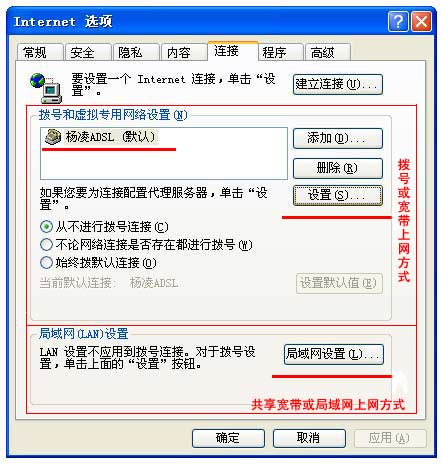This screenshot has width=441, height=467.
Task: Select the 杨凌ADSL (默认) list entry
Action: (x=101, y=137)
